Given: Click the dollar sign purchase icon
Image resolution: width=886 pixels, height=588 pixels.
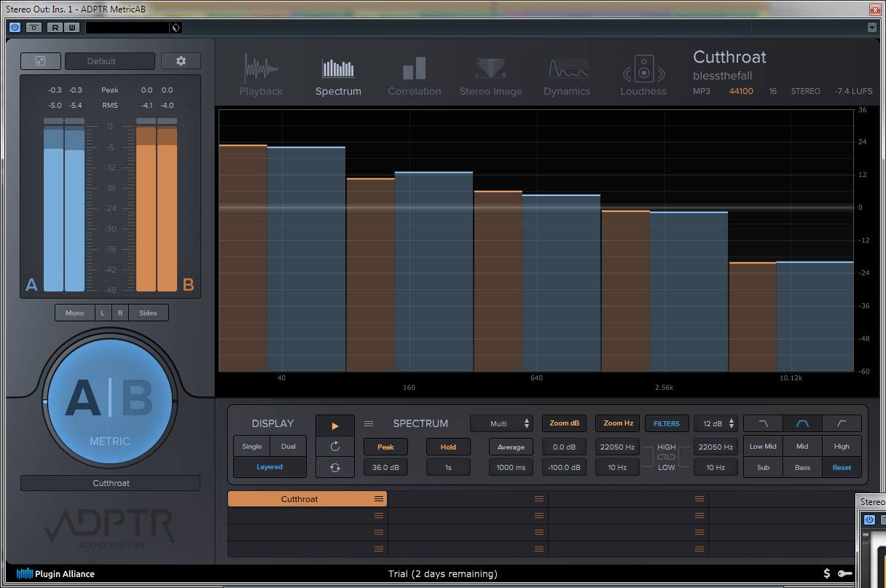Looking at the screenshot, I should click(x=827, y=574).
